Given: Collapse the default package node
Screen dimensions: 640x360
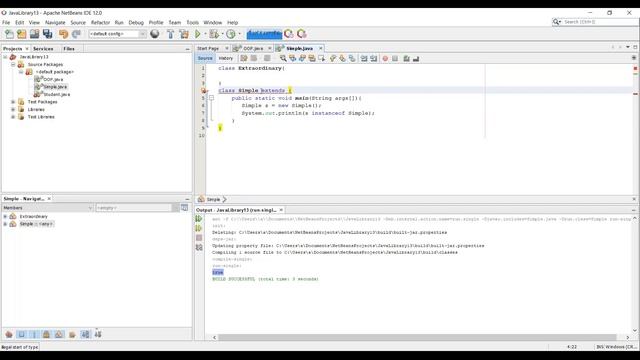Looking at the screenshot, I should pos(21,72).
